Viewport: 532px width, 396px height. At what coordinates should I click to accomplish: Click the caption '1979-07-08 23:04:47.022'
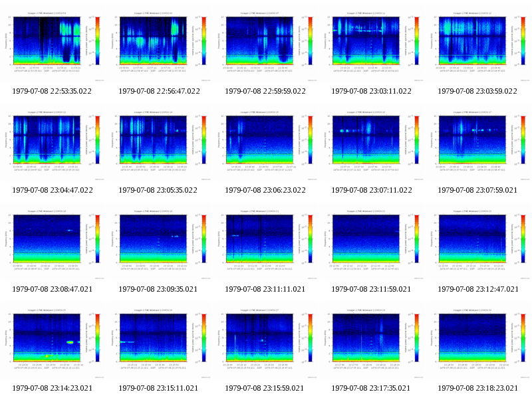[x=53, y=190]
